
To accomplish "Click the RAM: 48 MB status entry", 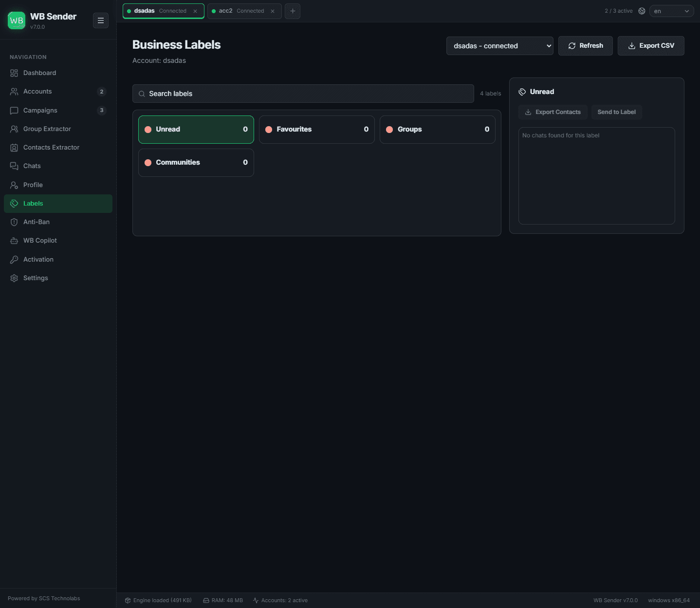I will pyautogui.click(x=223, y=600).
